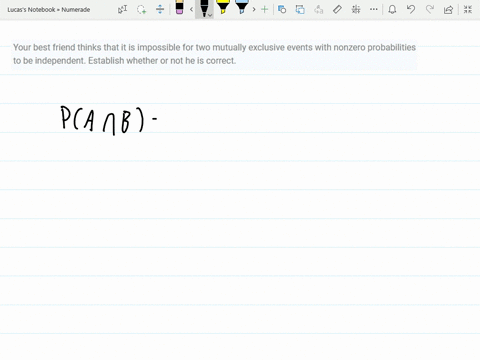The image size is (480, 360).
Task: Select the yellow highlighter
Action: point(223,7)
